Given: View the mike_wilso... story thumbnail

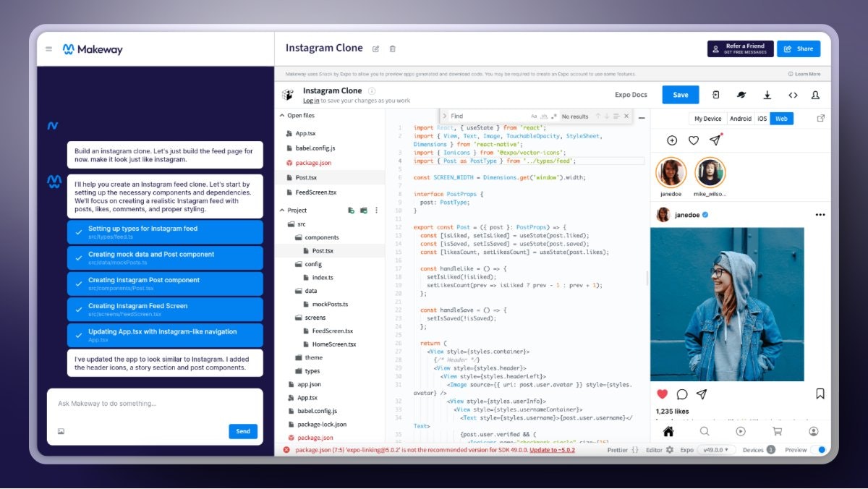Looking at the screenshot, I should [710, 173].
